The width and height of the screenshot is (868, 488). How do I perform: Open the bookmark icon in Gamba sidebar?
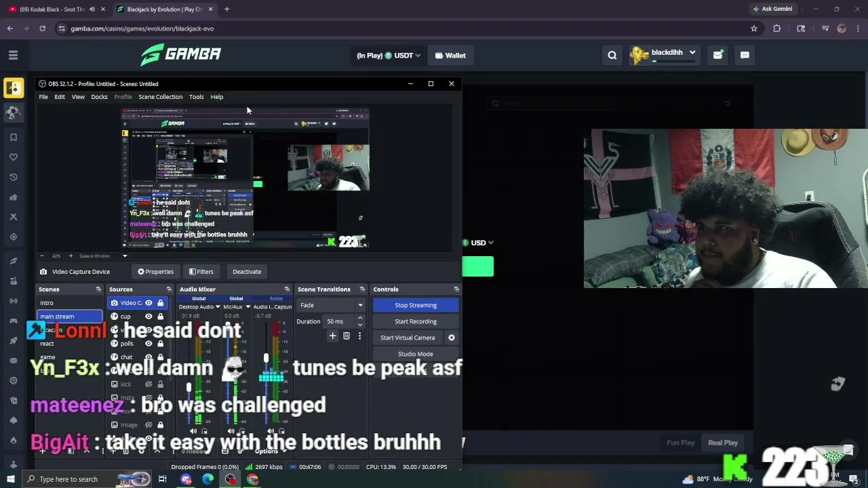pyautogui.click(x=13, y=137)
